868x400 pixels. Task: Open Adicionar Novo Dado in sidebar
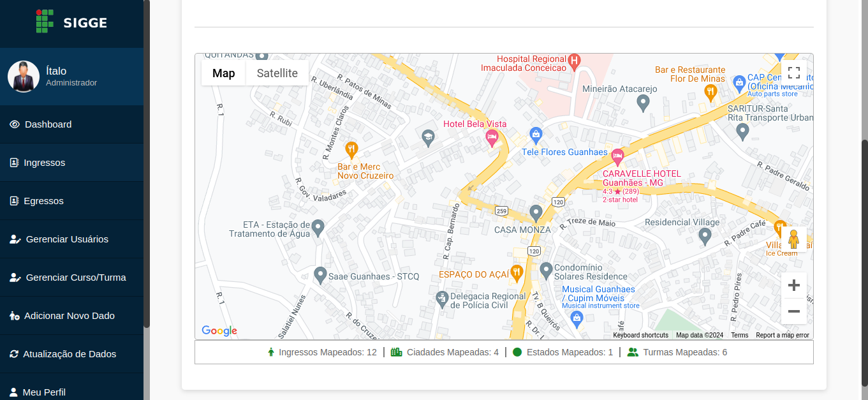coord(71,316)
